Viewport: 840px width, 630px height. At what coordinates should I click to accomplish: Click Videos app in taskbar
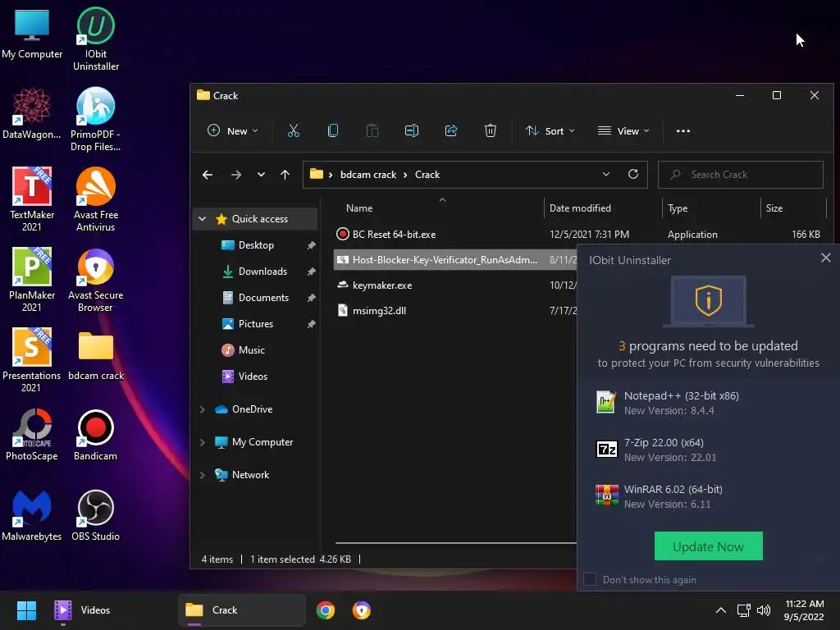click(83, 610)
